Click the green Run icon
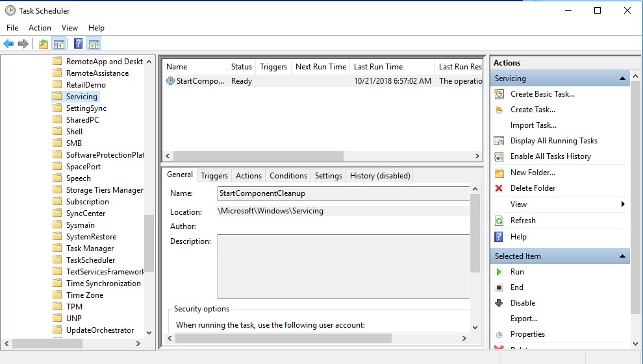Viewport: 643px width, 364px height. pyautogui.click(x=499, y=272)
